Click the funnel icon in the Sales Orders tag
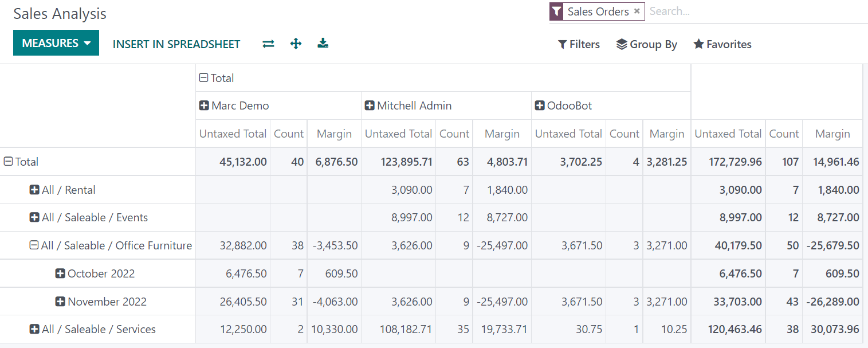The width and height of the screenshot is (868, 348). tap(555, 11)
